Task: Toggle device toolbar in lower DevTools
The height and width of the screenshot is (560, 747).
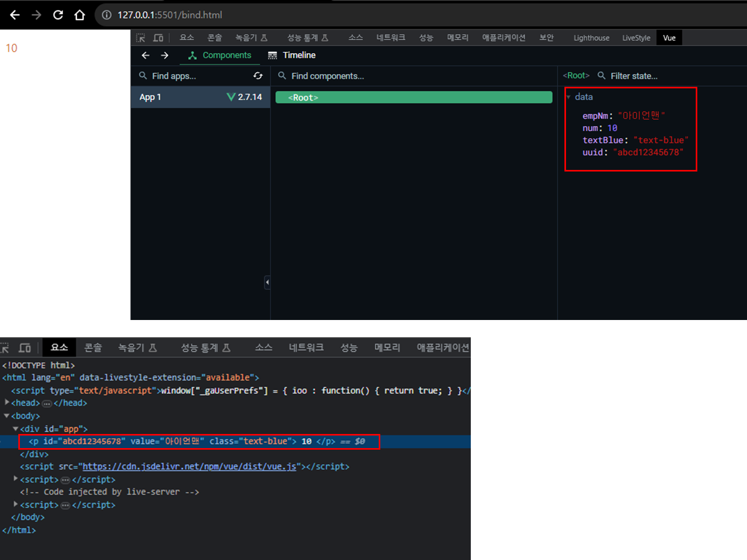Action: (25, 348)
